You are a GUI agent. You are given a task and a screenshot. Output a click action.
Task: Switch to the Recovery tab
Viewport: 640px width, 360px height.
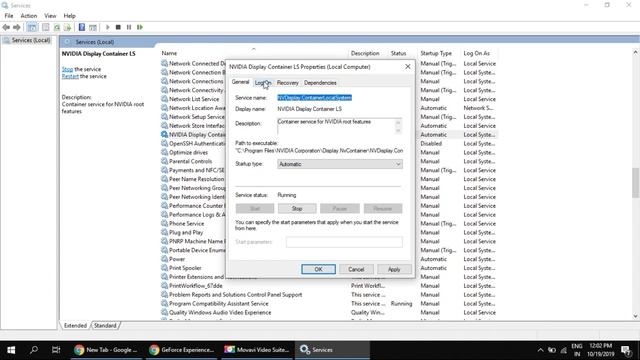[287, 83]
